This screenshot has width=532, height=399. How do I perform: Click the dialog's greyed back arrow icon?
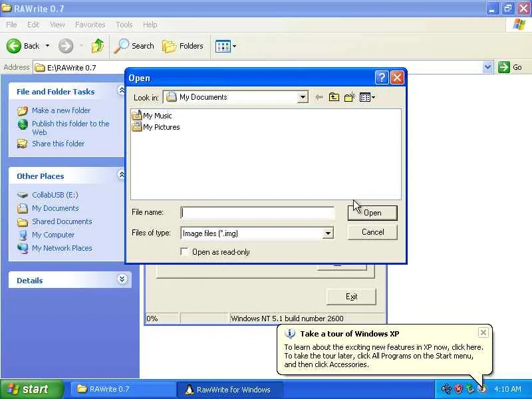coord(319,97)
